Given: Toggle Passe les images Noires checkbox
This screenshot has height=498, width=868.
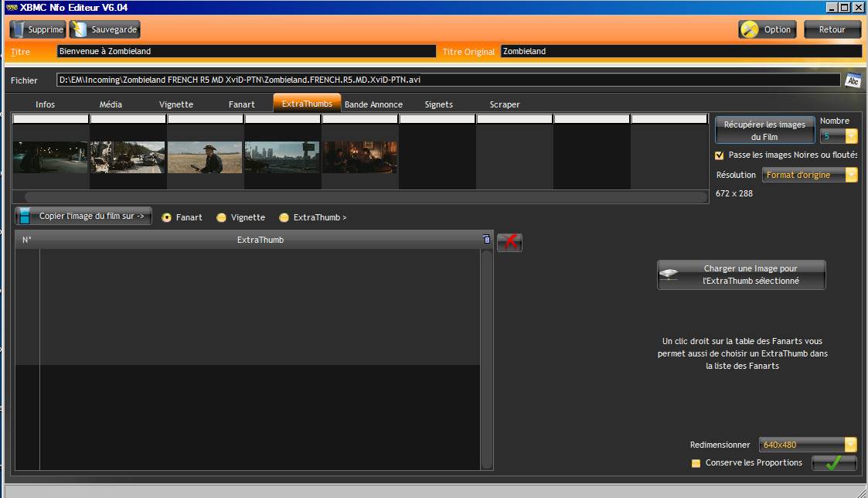Looking at the screenshot, I should tap(720, 155).
